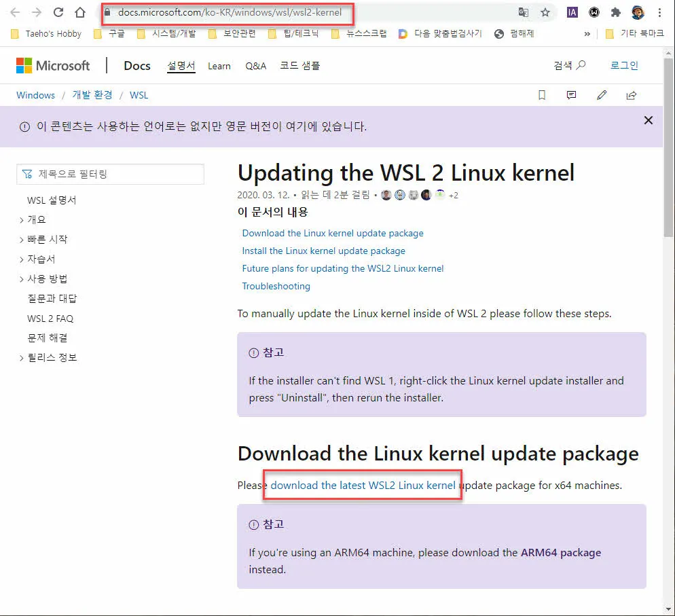This screenshot has height=616, width=675.
Task: Open the Taeho's Hobby bookmark folder
Action: click(45, 33)
